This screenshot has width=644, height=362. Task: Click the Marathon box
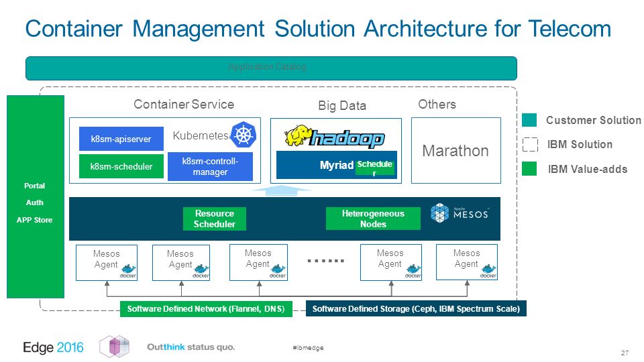tap(456, 151)
